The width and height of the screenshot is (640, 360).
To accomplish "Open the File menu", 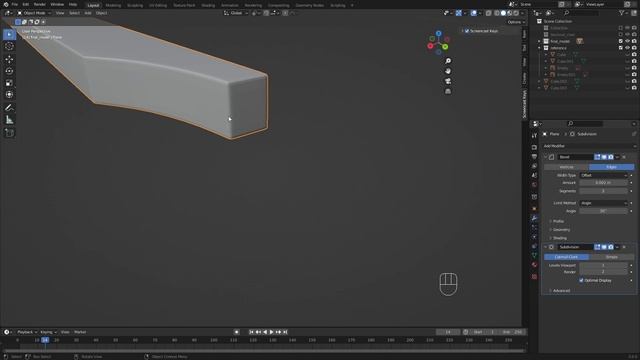I will tap(15, 4).
